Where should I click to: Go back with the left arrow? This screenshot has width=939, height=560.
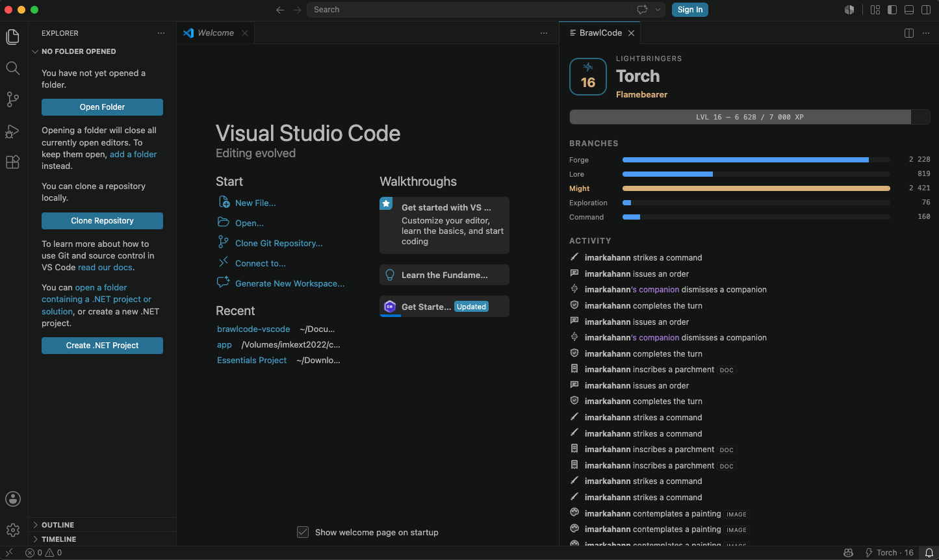[280, 10]
